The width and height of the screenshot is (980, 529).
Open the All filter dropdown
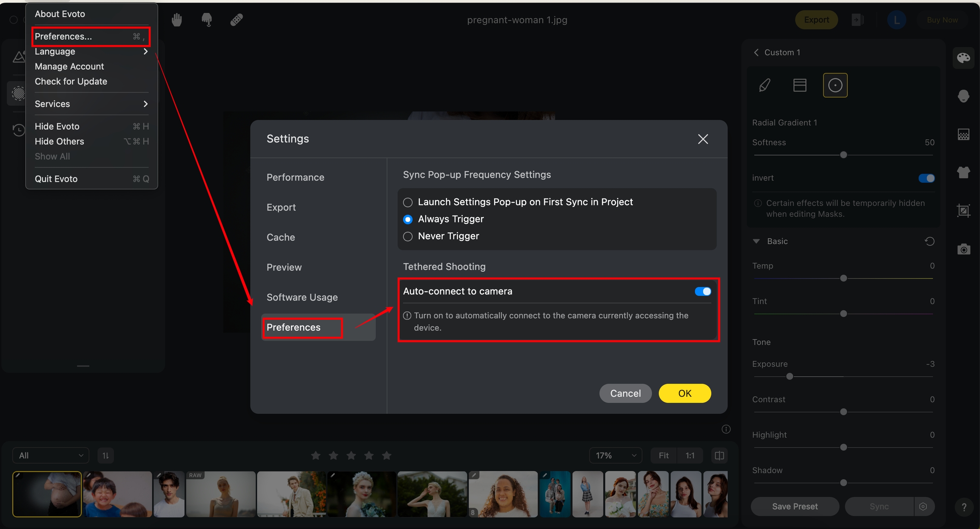pos(51,456)
